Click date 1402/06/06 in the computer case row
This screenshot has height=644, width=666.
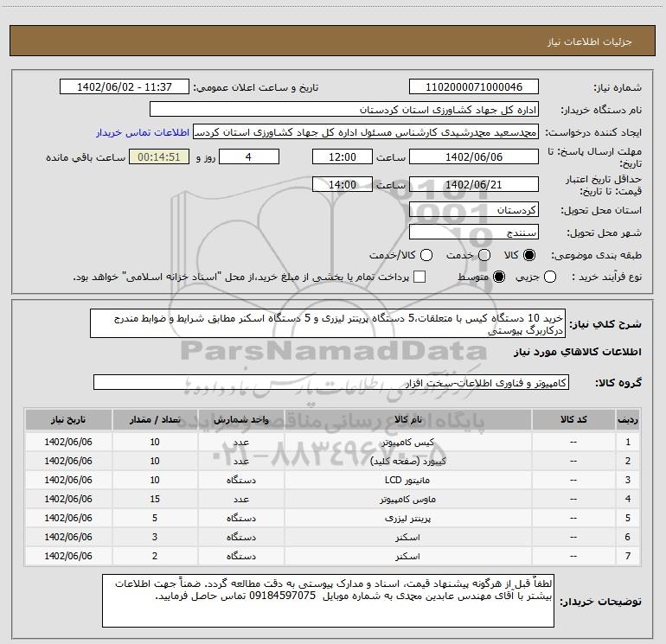pos(68,442)
